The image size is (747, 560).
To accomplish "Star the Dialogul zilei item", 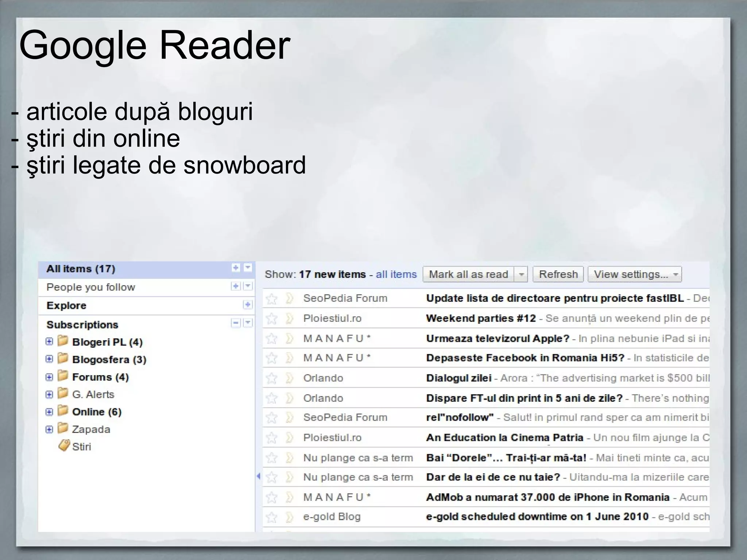I will 271,378.
